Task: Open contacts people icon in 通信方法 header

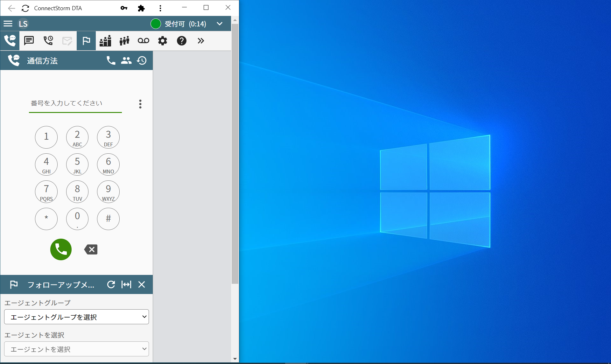Action: [126, 60]
